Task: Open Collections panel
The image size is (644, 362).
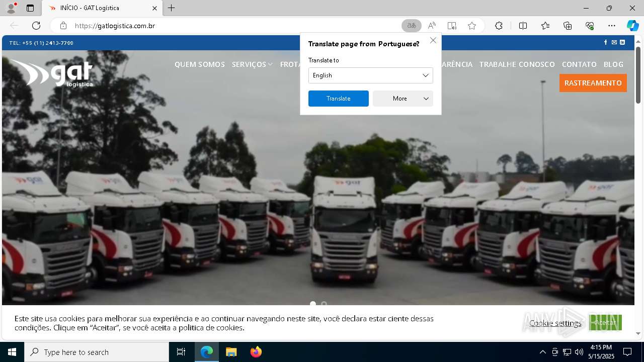Action: click(x=568, y=26)
